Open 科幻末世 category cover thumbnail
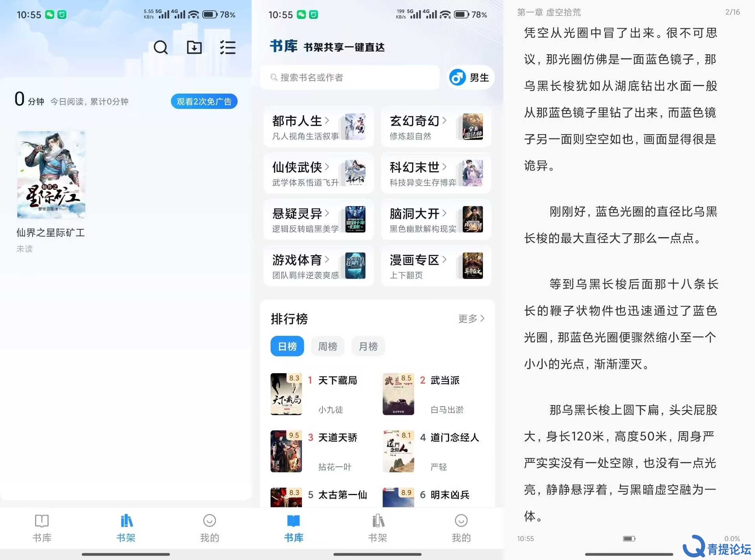 [x=473, y=173]
